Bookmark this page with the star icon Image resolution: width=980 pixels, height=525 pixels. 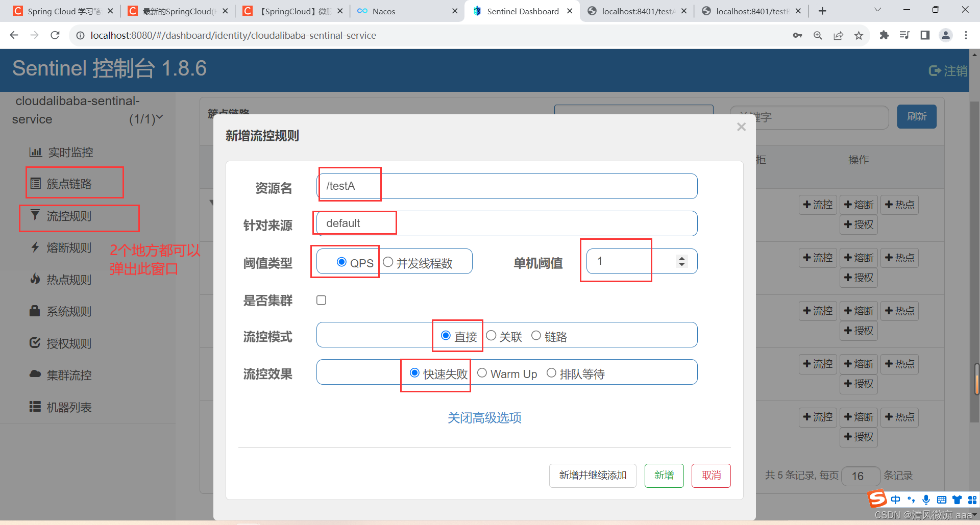(859, 35)
